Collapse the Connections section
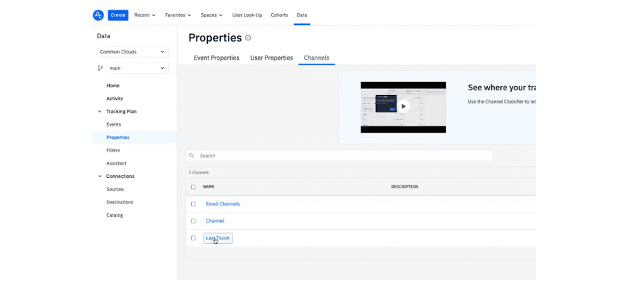The image size is (644, 298). coord(99,176)
